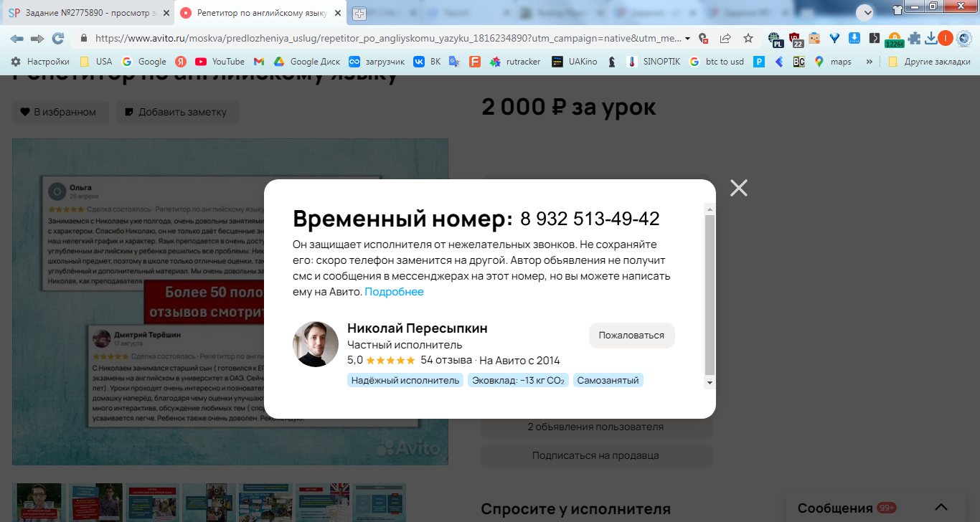Bookmark this page with the star icon
The image size is (980, 522).
tap(748, 38)
